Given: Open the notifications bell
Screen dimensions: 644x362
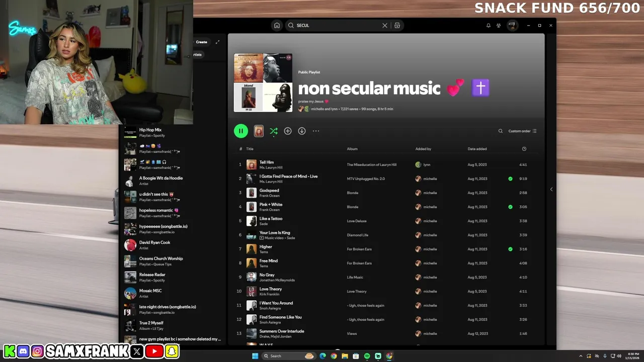Looking at the screenshot, I should click(488, 25).
